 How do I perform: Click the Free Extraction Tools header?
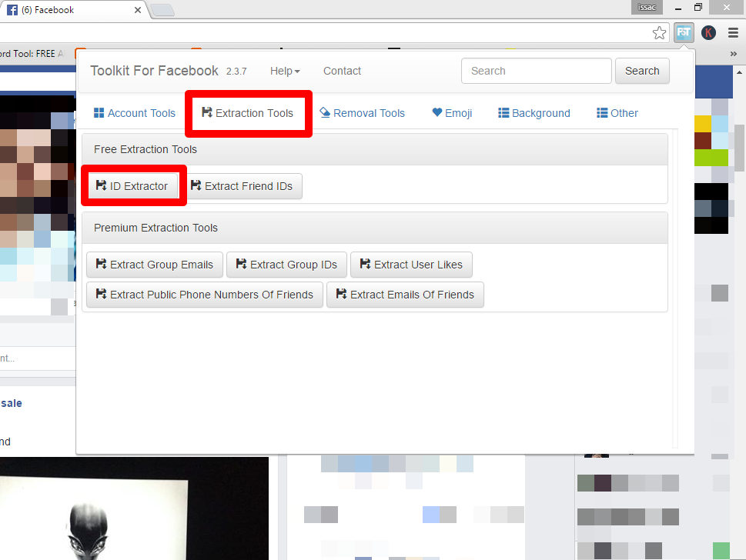click(375, 149)
